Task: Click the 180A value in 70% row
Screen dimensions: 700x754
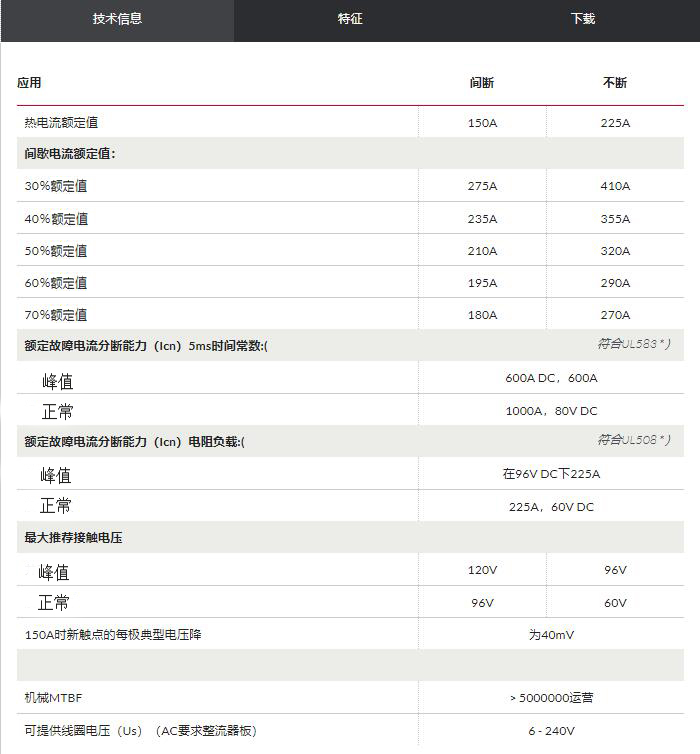Action: [x=482, y=315]
